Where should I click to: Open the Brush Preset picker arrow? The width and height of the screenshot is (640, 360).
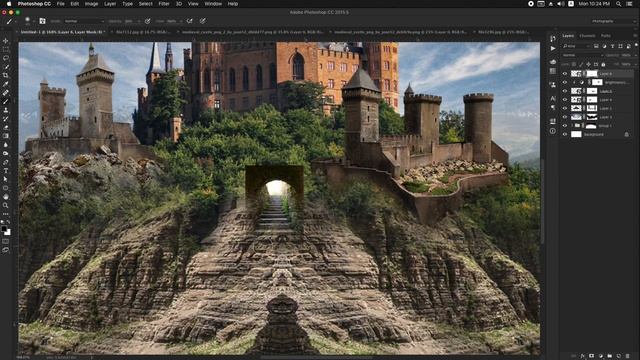pos(34,21)
